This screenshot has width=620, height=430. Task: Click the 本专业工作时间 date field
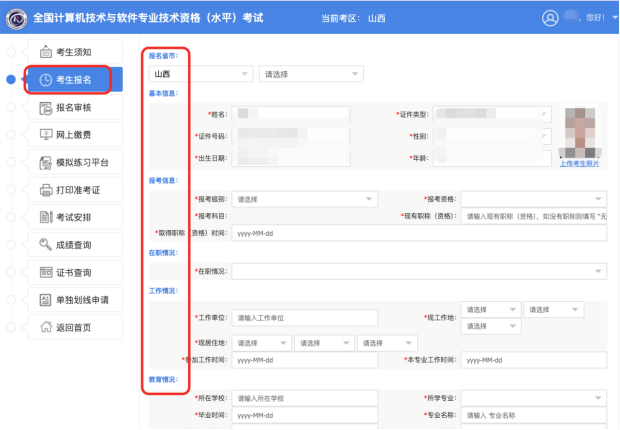(533, 360)
